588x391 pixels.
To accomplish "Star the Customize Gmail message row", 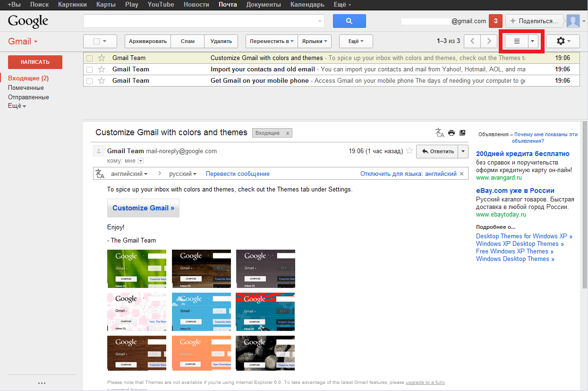I will click(x=101, y=58).
